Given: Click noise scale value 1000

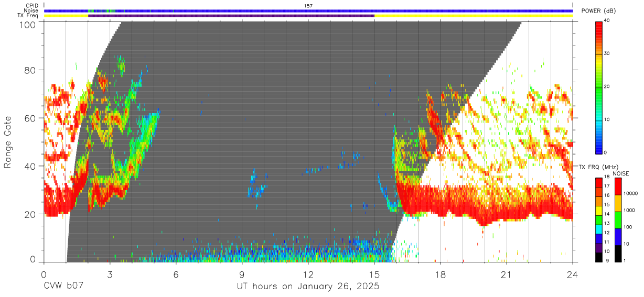Looking at the screenshot, I should pyautogui.click(x=629, y=210).
